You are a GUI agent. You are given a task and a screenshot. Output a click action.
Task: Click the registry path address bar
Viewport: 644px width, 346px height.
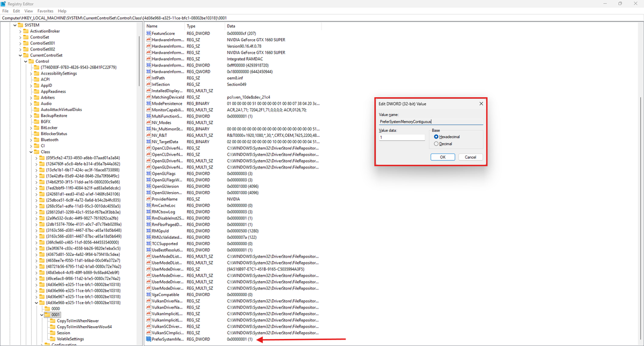(x=322, y=18)
